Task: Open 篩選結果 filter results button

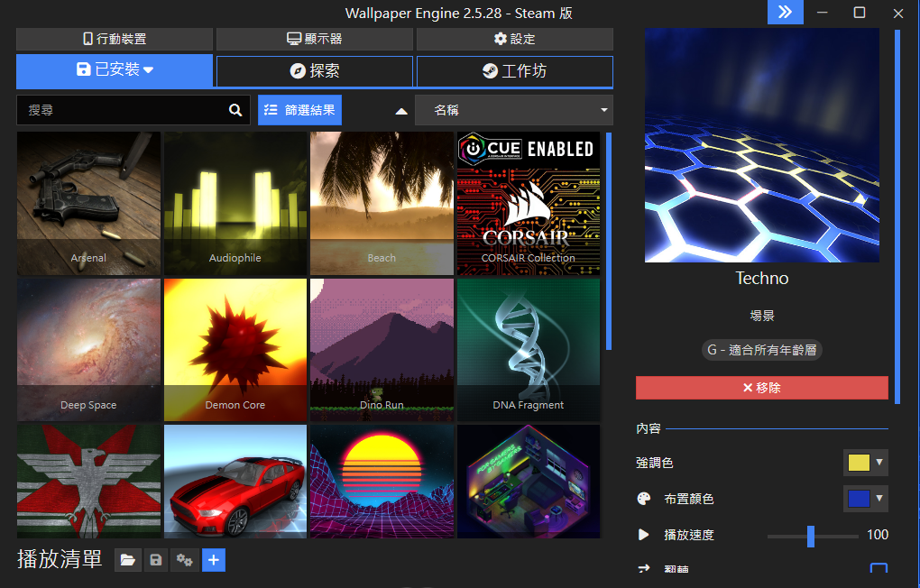Action: (x=299, y=110)
